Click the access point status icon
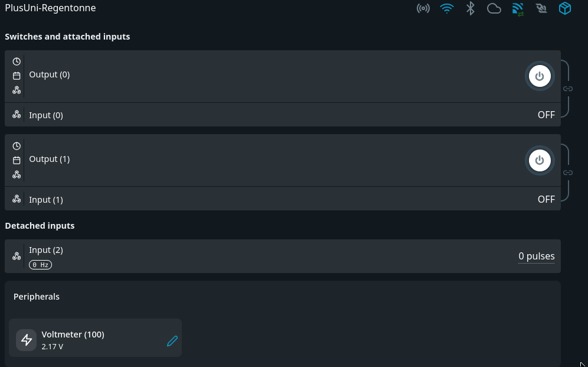Viewport: 588px width, 367px height. click(x=423, y=8)
